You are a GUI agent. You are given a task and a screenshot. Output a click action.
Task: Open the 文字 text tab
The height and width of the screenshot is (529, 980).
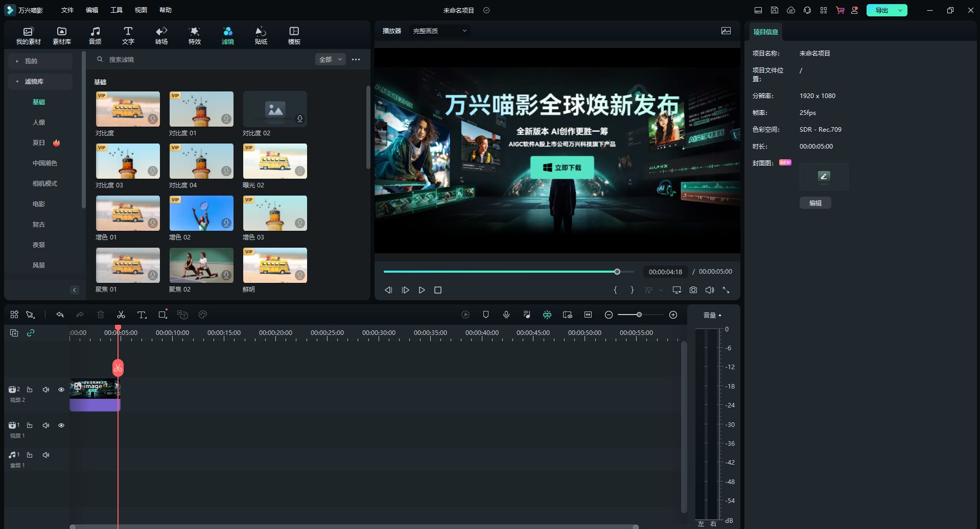[x=128, y=35]
